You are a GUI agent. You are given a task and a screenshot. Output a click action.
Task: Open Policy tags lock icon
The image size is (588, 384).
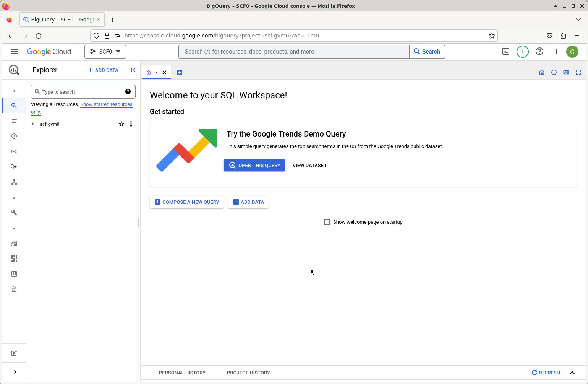pyautogui.click(x=14, y=289)
